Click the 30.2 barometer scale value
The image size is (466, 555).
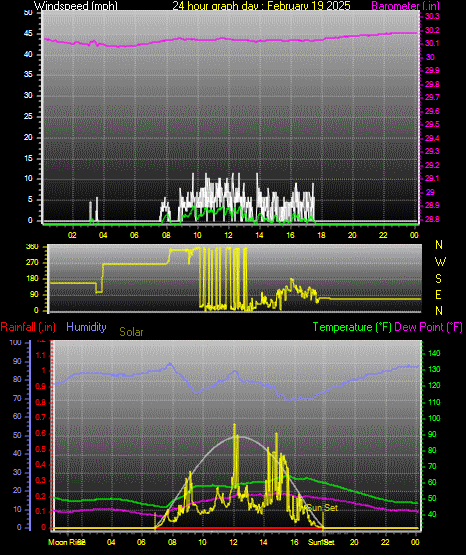coord(432,30)
